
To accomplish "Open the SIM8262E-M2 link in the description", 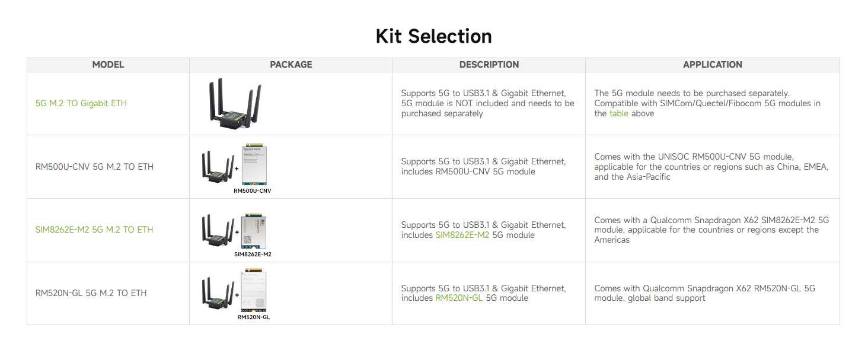I will 462,235.
